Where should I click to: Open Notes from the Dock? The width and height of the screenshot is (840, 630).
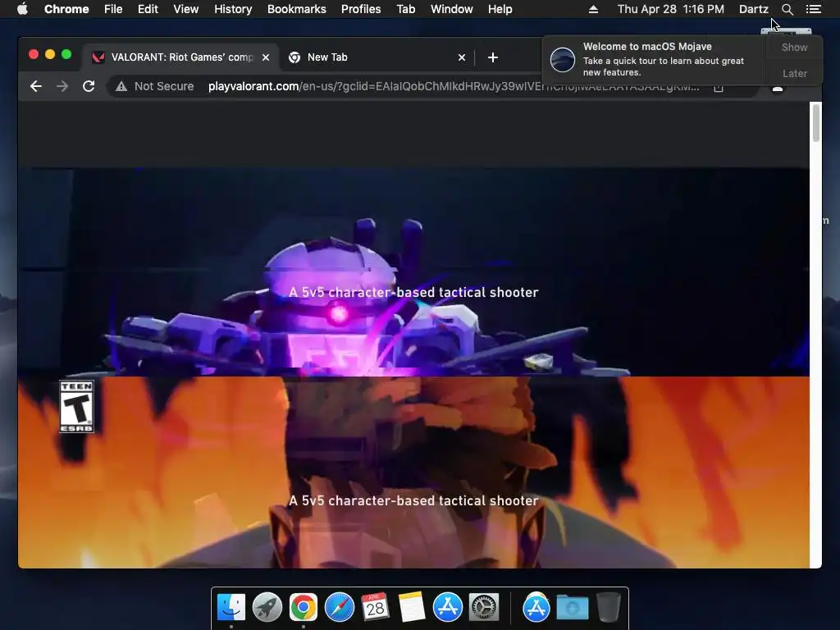point(412,607)
